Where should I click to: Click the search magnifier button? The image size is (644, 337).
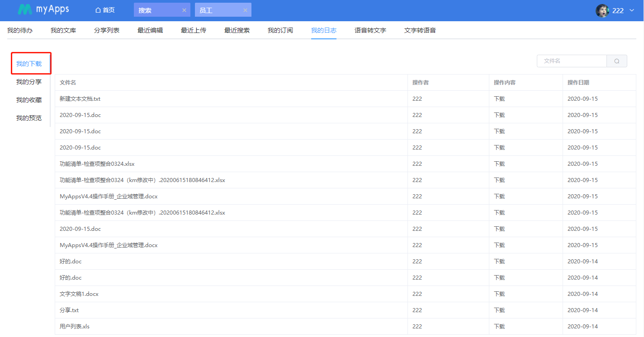click(x=616, y=61)
